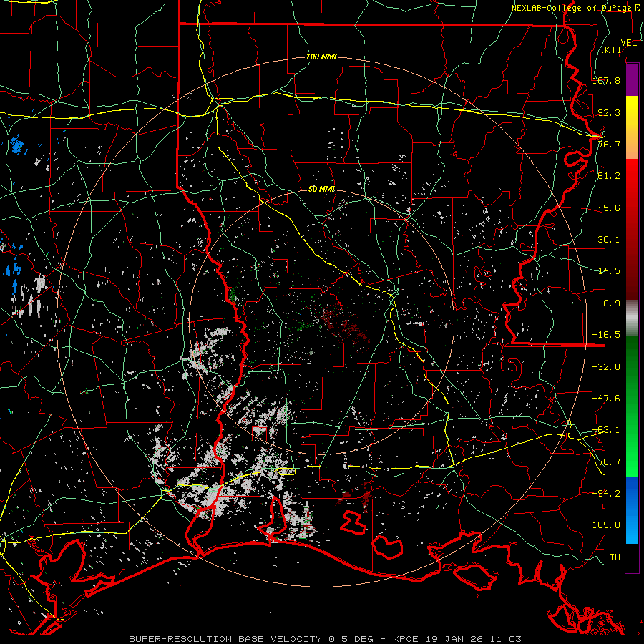The height and width of the screenshot is (644, 644).
Task: Select the -0.9 legend value
Action: pyautogui.click(x=609, y=303)
